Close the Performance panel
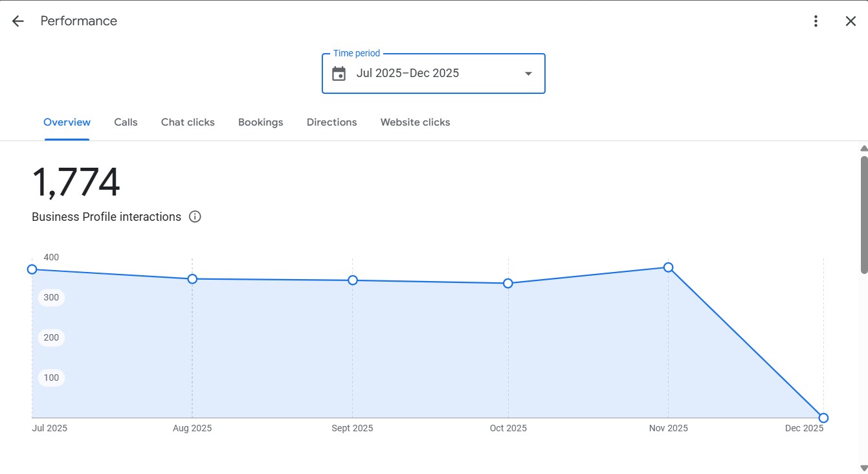Screen dimensions: 868x474 (x=851, y=21)
